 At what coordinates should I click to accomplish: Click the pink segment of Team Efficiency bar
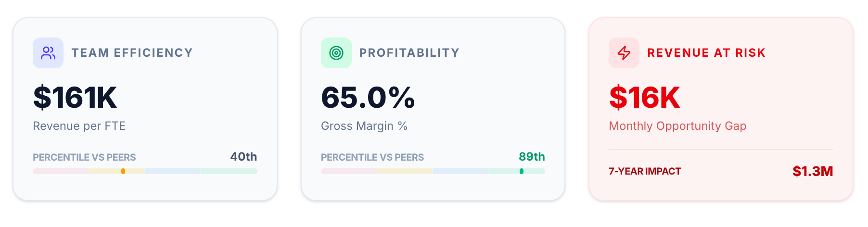pos(61,171)
